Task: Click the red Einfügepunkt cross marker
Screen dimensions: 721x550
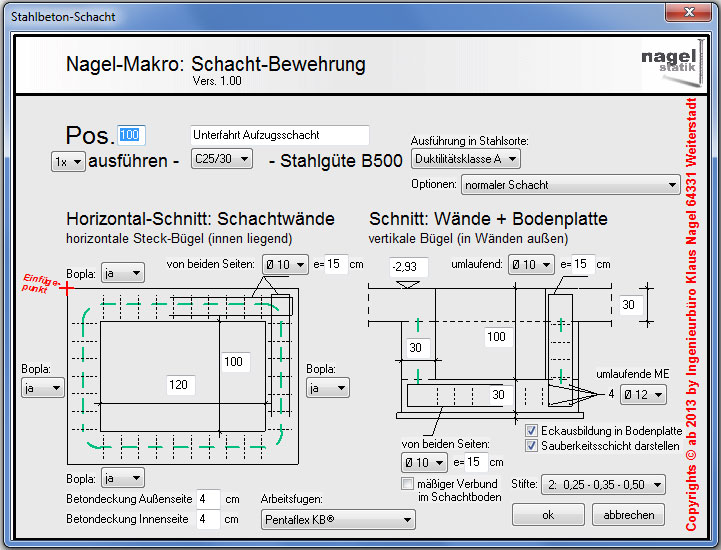Action: pos(67,288)
